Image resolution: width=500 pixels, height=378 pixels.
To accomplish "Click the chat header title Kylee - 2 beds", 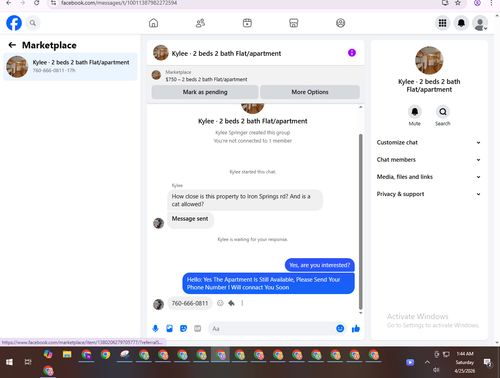I will [x=226, y=53].
